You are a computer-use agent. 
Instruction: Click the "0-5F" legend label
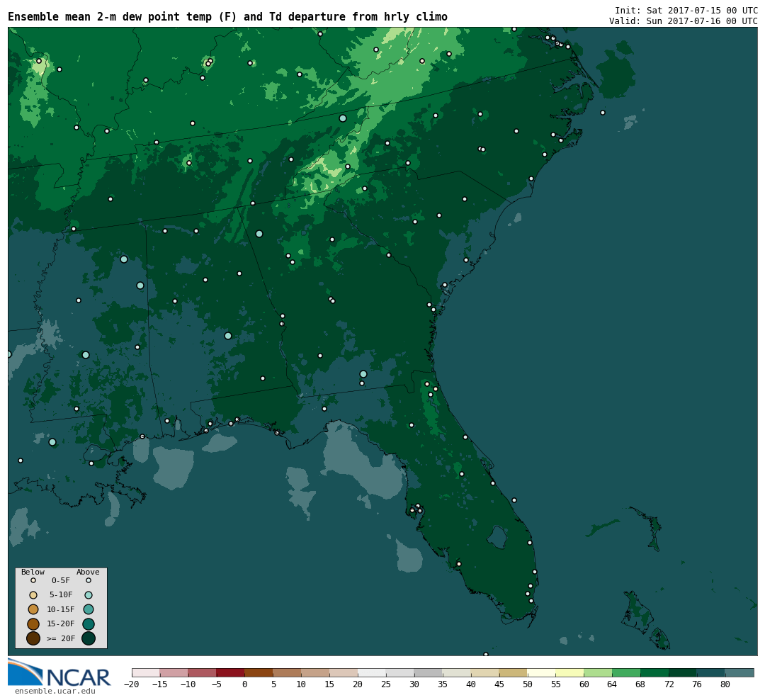[x=61, y=581]
